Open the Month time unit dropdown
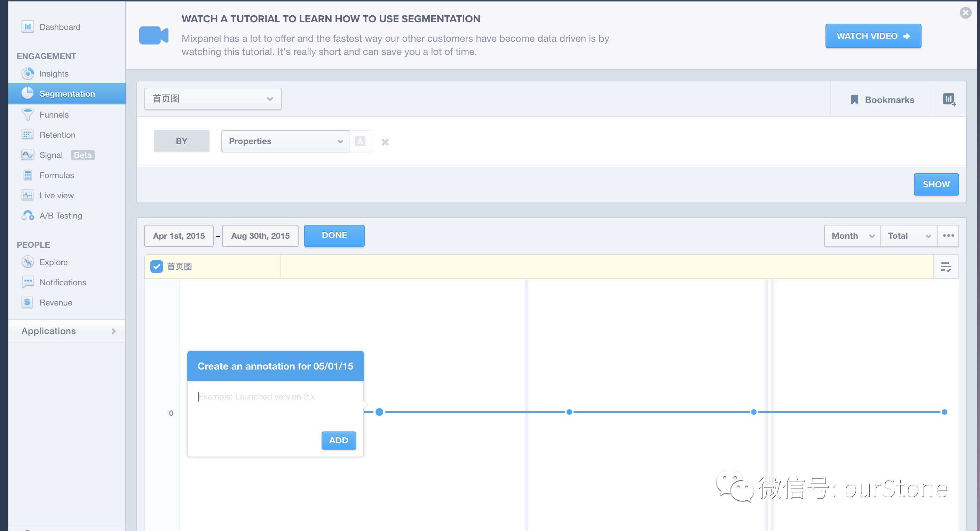The image size is (980, 531). coord(852,236)
